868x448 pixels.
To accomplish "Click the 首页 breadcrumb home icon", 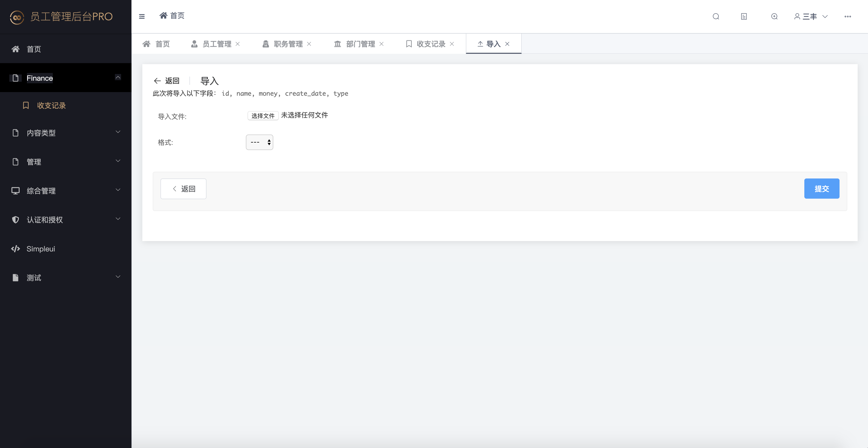I will (163, 16).
